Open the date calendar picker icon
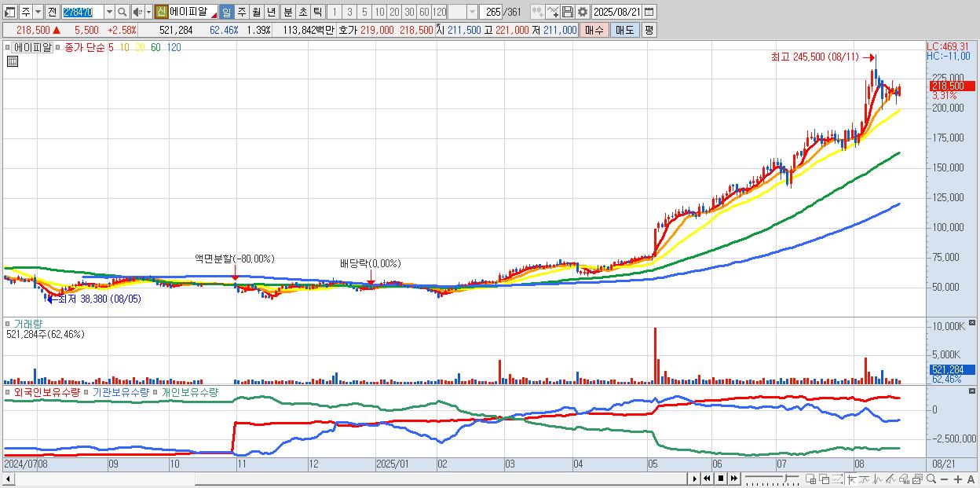The image size is (980, 488). coord(648,12)
